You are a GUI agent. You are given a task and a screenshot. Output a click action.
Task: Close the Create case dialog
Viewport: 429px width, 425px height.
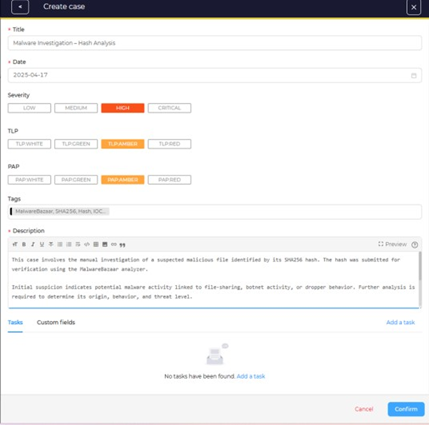[414, 7]
